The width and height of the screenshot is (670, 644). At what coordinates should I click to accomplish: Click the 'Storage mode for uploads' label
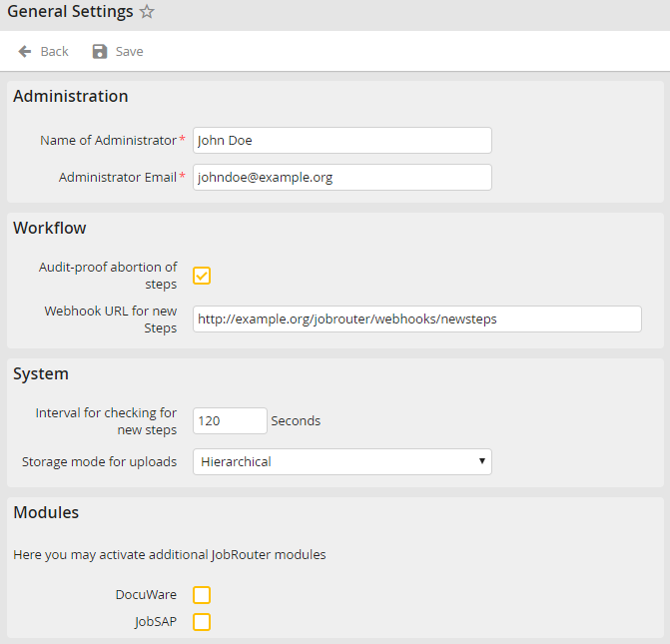pyautogui.click(x=99, y=461)
